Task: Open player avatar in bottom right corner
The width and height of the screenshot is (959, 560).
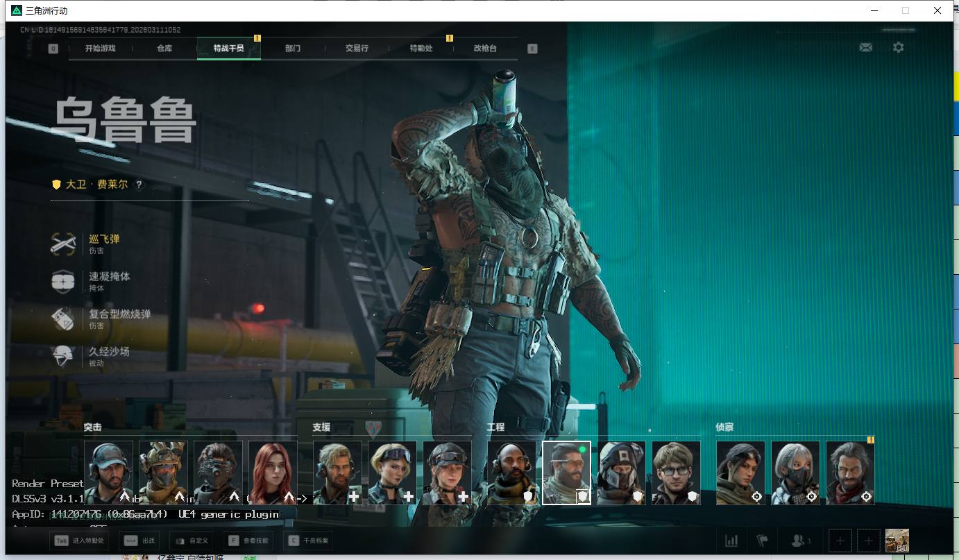Action: [897, 540]
